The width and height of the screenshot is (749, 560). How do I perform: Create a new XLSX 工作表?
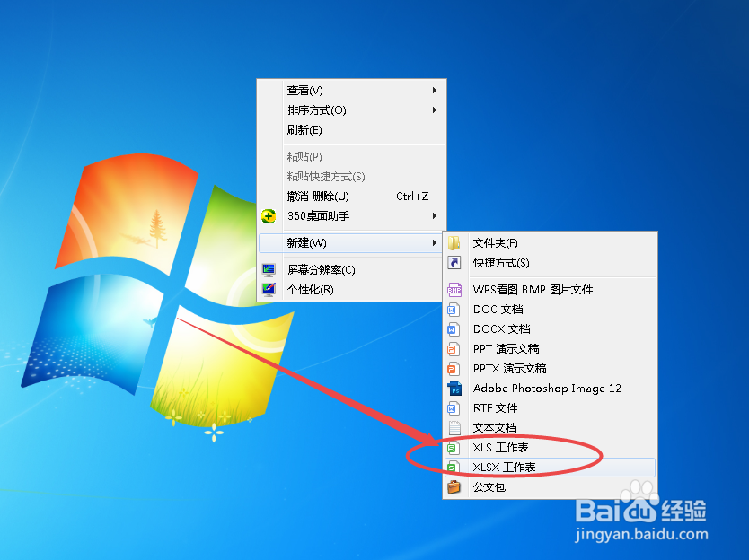click(x=550, y=468)
